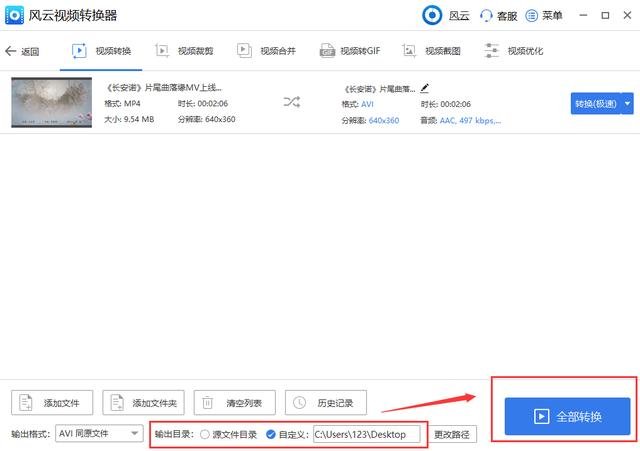Image resolution: width=640 pixels, height=451 pixels.
Task: Click the output format AVI link
Action: pyautogui.click(x=367, y=104)
